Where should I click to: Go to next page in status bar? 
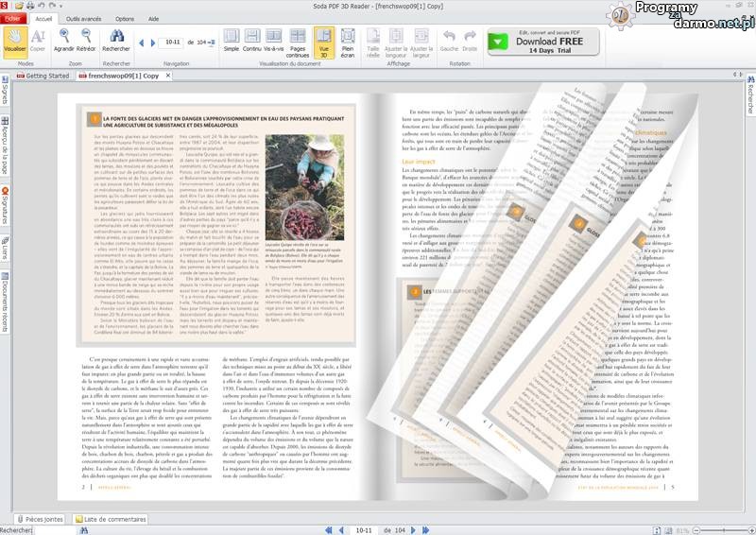[413, 530]
